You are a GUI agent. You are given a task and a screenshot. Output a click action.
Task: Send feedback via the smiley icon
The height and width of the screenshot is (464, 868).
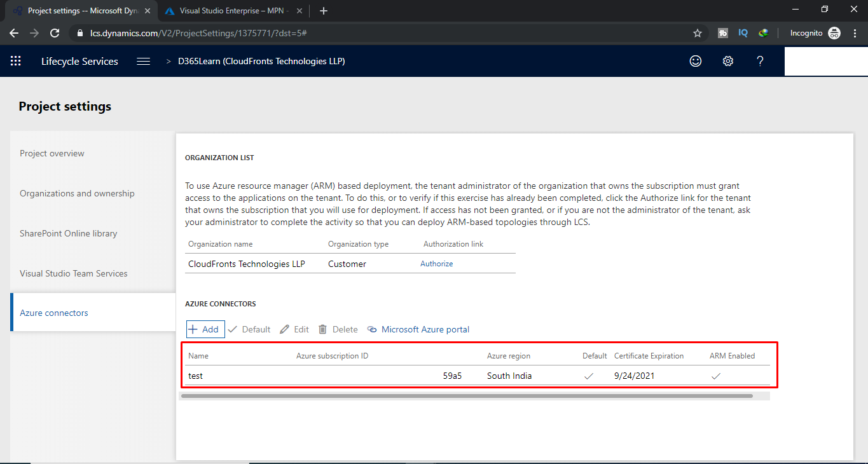coord(696,61)
